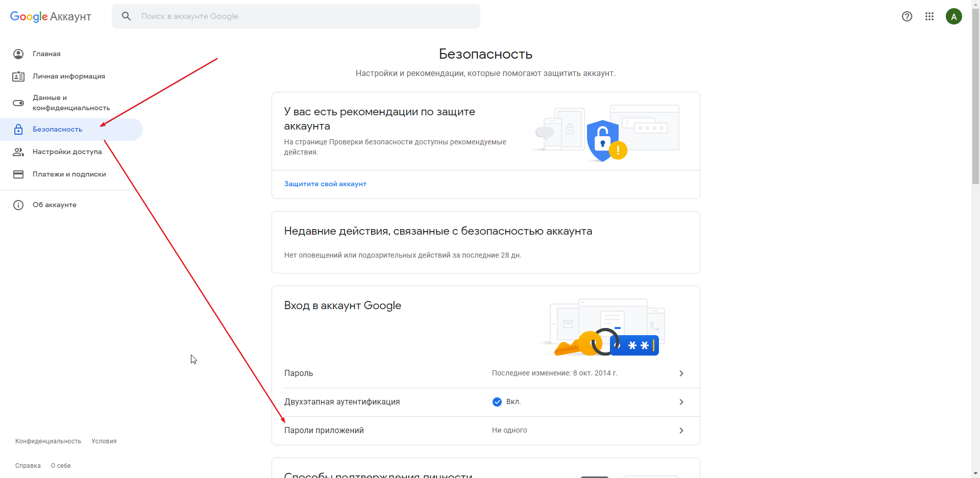Open the Google apps grid icon
This screenshot has width=980, height=478.
(x=929, y=16)
